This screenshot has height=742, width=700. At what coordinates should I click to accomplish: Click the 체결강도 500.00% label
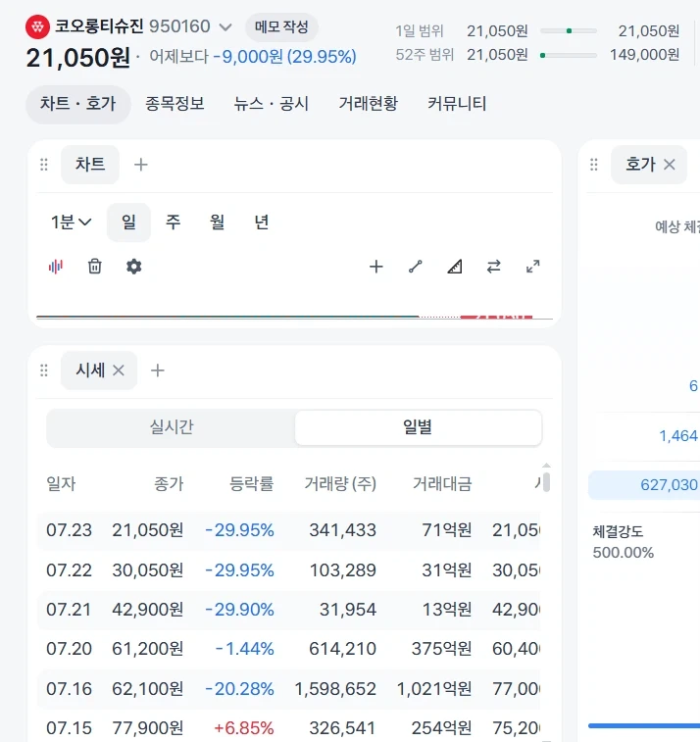pyautogui.click(x=623, y=553)
